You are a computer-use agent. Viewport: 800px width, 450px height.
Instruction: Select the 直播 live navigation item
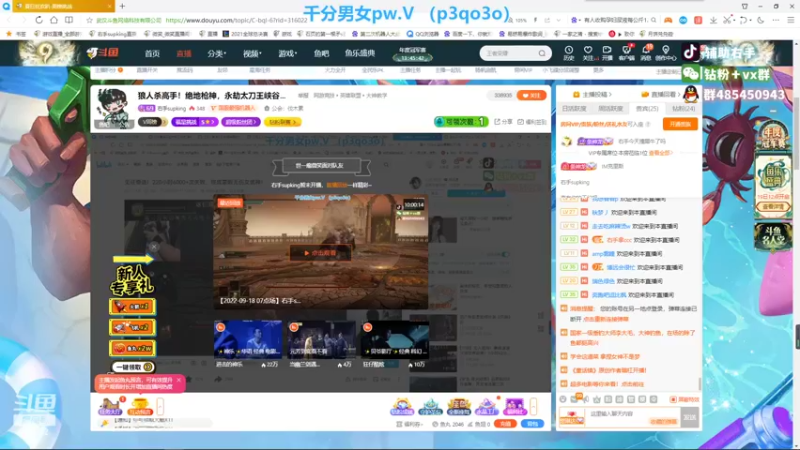coord(184,53)
